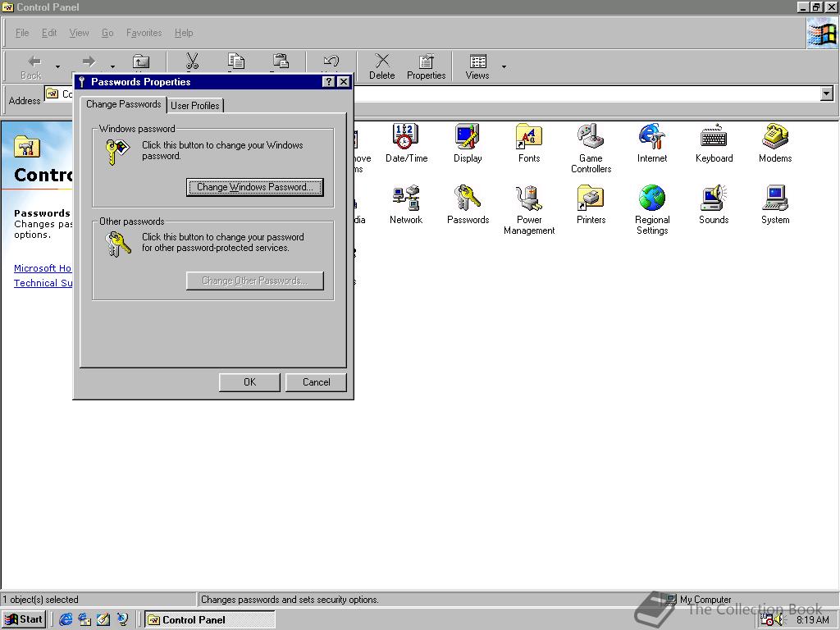Open the Fonts folder icon
This screenshot has width=840, height=630.
click(x=529, y=143)
